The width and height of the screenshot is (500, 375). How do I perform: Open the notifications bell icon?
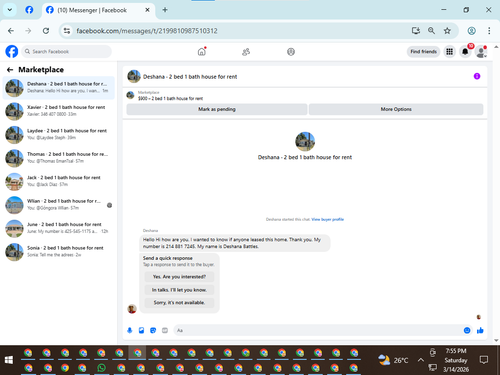tap(465, 52)
